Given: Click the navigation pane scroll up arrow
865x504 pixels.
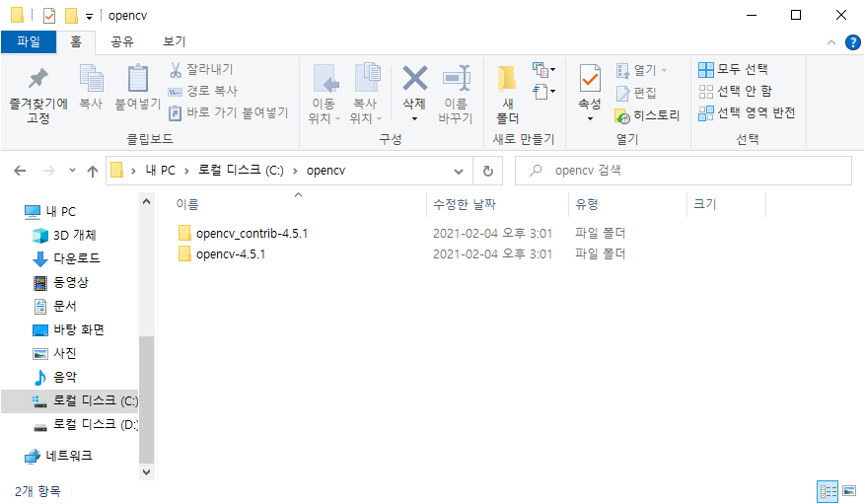Looking at the screenshot, I should point(146,202).
